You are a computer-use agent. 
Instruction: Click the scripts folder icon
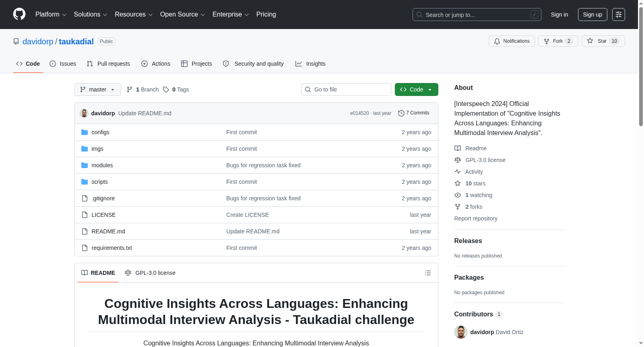[x=85, y=182]
